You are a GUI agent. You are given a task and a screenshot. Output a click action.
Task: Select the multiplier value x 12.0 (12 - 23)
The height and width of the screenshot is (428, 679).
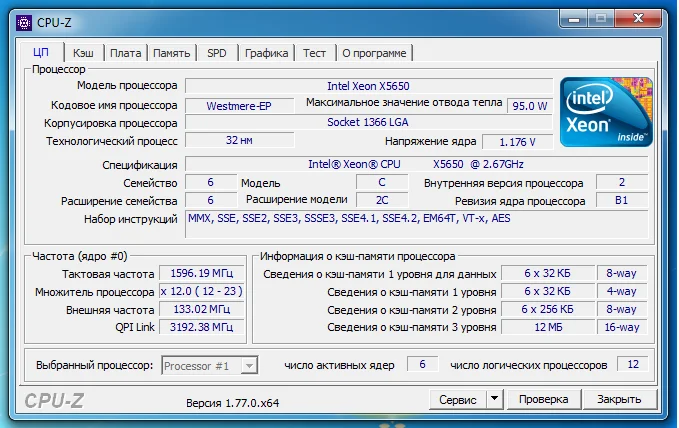[x=202, y=291]
